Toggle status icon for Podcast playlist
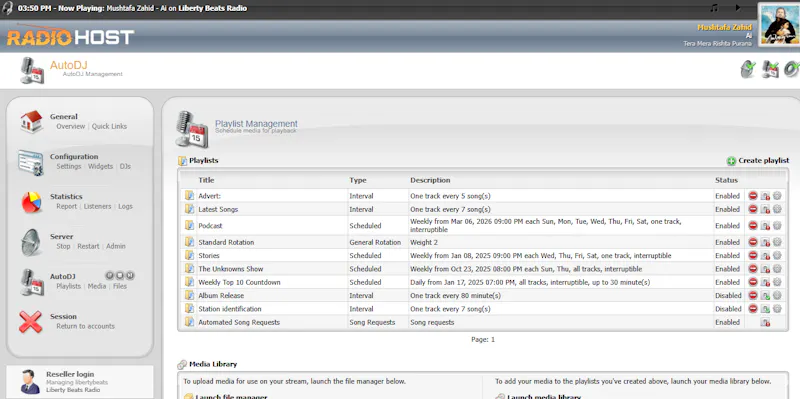Image resolution: width=800 pixels, height=399 pixels. [765, 226]
